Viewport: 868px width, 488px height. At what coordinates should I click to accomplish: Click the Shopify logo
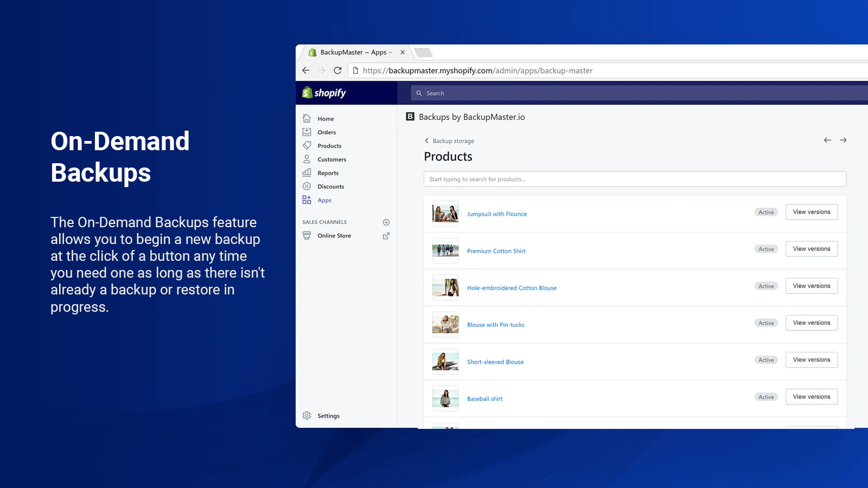tap(324, 93)
